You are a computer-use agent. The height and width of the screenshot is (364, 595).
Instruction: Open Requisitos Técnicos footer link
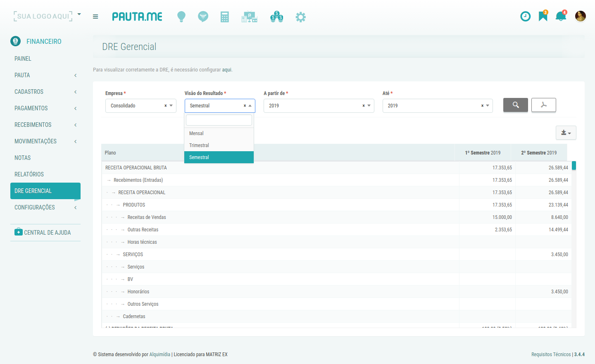[551, 354]
